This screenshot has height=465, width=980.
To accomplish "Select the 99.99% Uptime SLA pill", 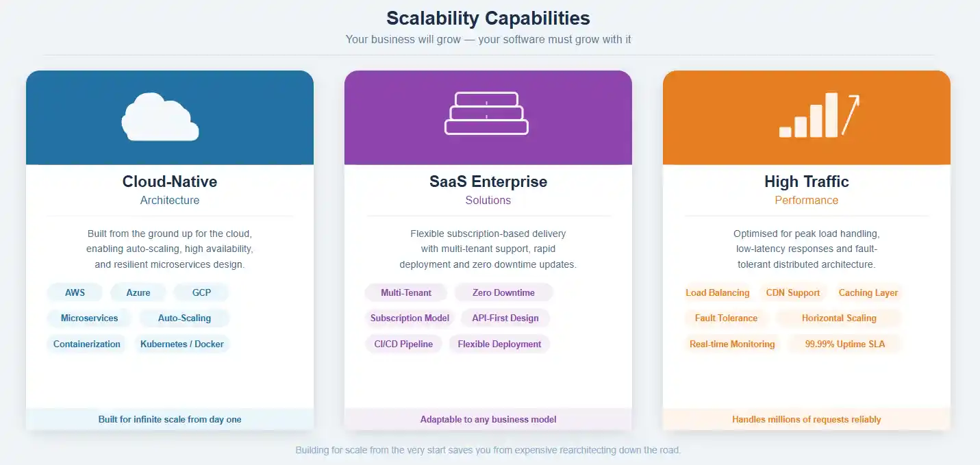I will pos(844,344).
